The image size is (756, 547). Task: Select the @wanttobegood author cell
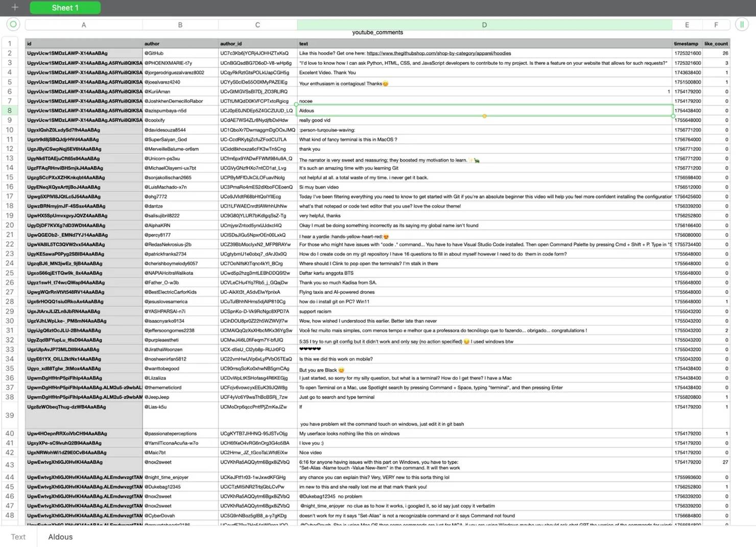180,369
